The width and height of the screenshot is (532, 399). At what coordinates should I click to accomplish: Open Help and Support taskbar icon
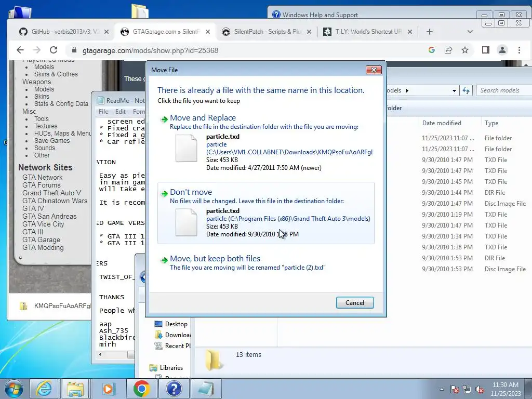[174, 389]
